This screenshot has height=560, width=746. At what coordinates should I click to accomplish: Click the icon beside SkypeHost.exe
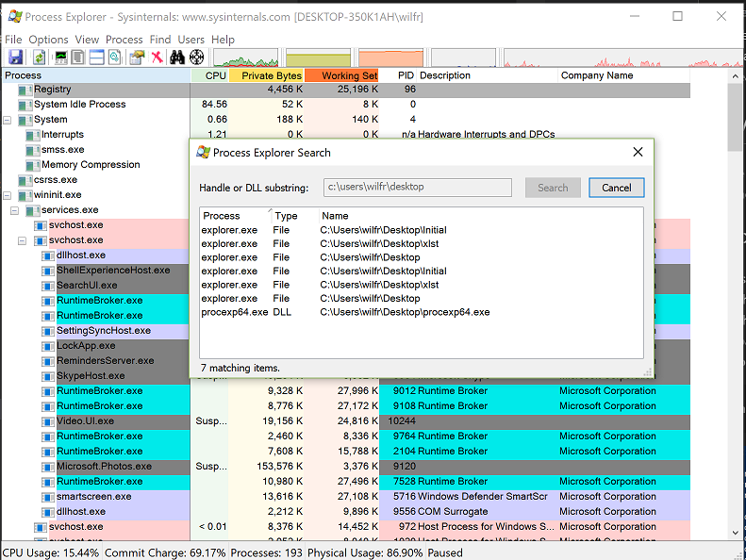47,376
